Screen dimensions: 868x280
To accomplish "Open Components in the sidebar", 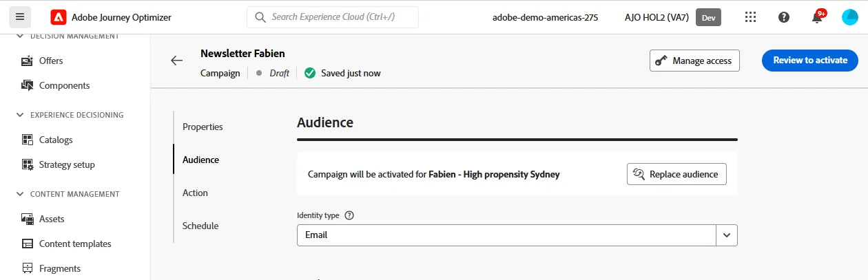I will pos(65,85).
